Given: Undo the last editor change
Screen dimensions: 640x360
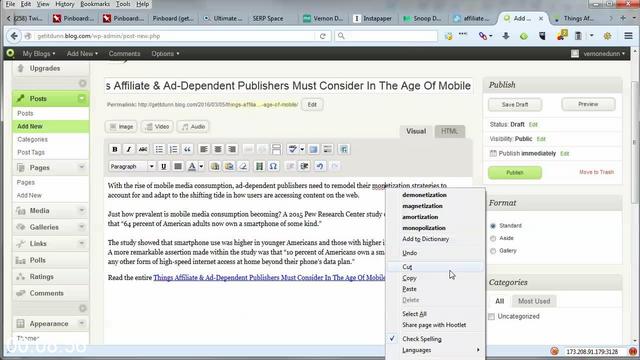Looking at the screenshot, I should [320, 166].
